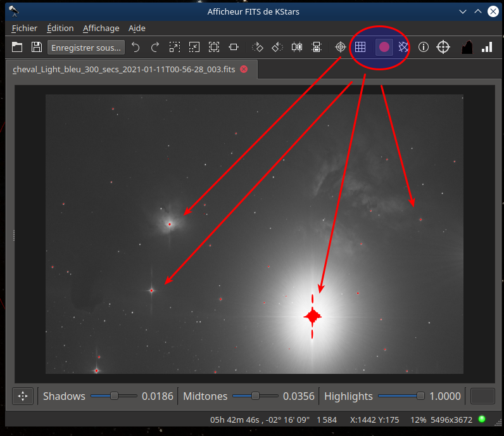Screen dimensions: 504x436
Task: Zoom out of the image
Action: [194, 48]
